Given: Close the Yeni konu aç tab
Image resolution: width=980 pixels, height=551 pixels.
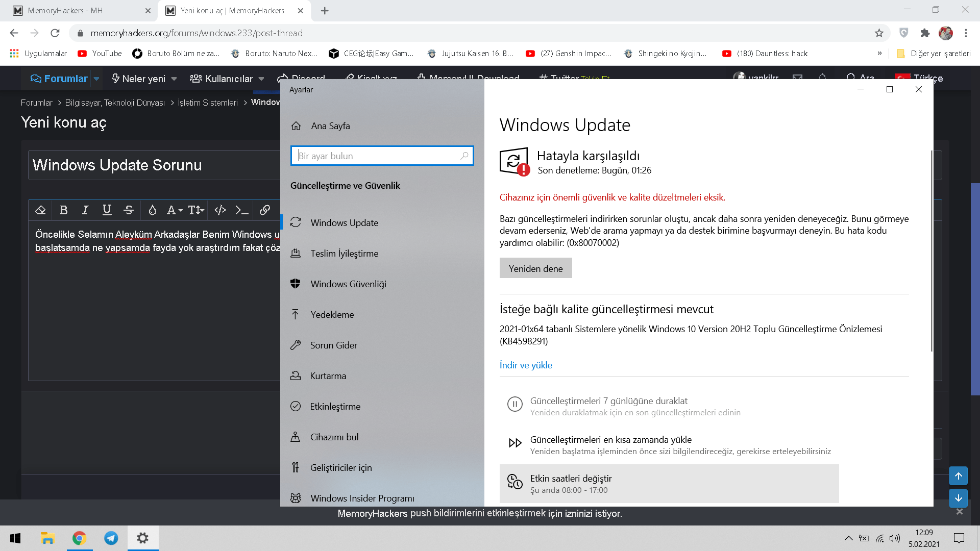Looking at the screenshot, I should coord(300,11).
